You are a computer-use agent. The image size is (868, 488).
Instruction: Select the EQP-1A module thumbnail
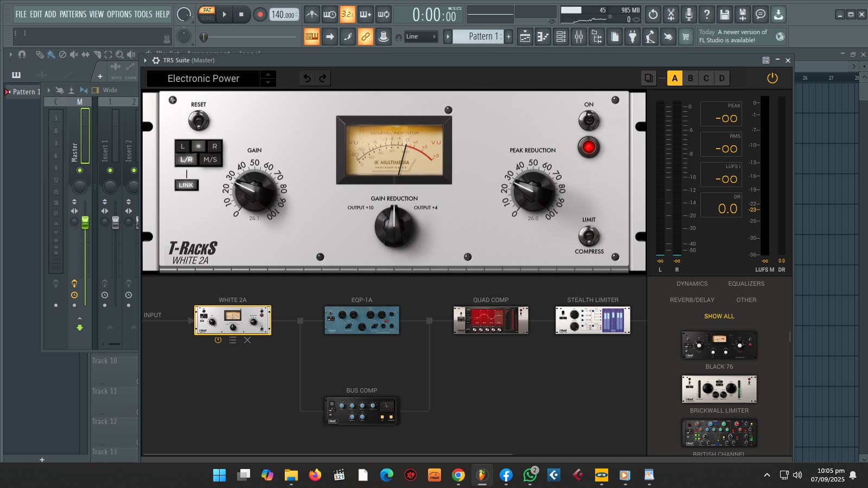(x=362, y=320)
